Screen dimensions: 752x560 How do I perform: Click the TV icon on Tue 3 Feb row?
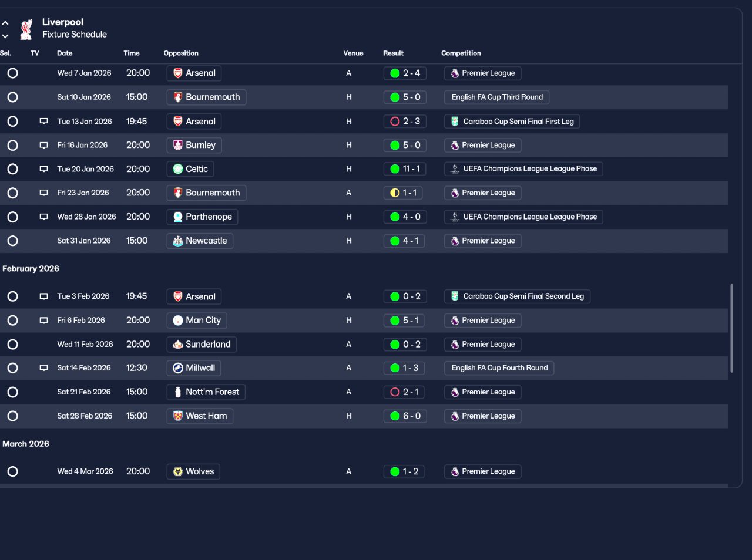(x=43, y=296)
